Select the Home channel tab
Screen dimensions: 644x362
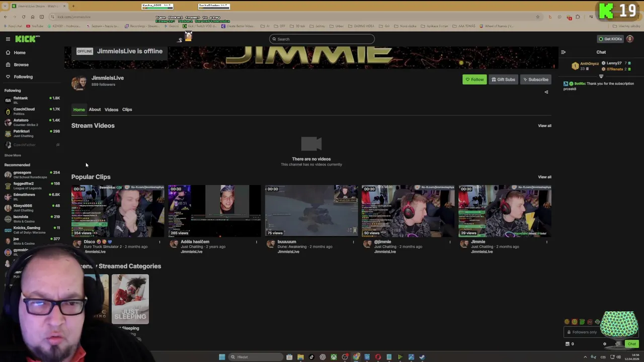pyautogui.click(x=79, y=110)
